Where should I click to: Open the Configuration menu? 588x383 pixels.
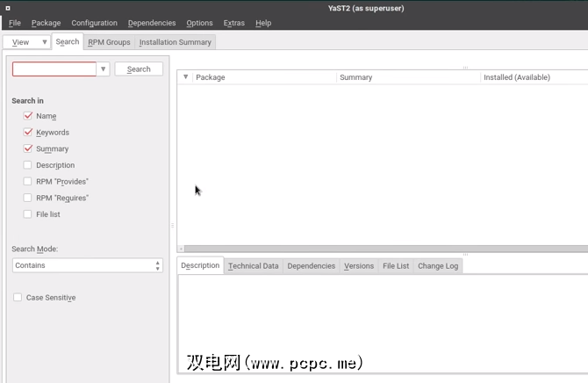click(x=94, y=23)
